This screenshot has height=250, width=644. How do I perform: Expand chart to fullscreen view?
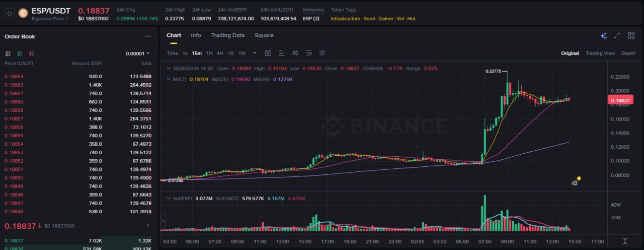(617, 36)
